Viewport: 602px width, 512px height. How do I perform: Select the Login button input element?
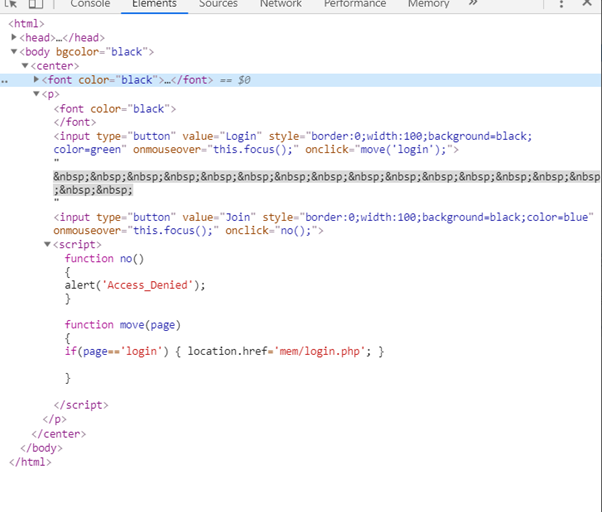pos(293,143)
